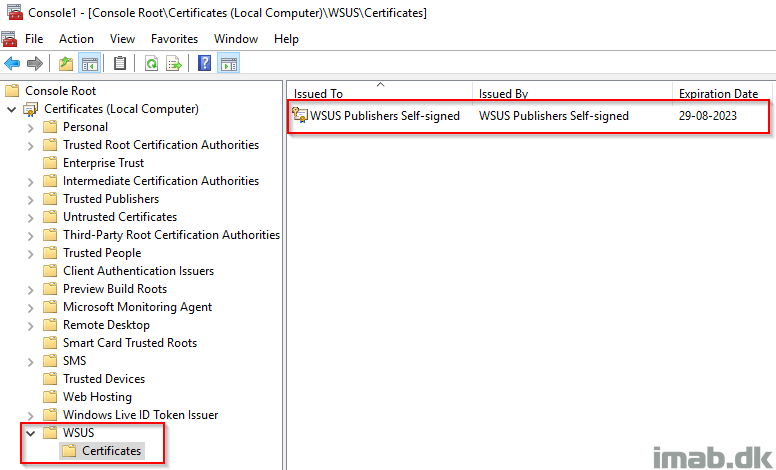Select Console Root in the tree
The height and width of the screenshot is (470, 776).
(x=60, y=91)
